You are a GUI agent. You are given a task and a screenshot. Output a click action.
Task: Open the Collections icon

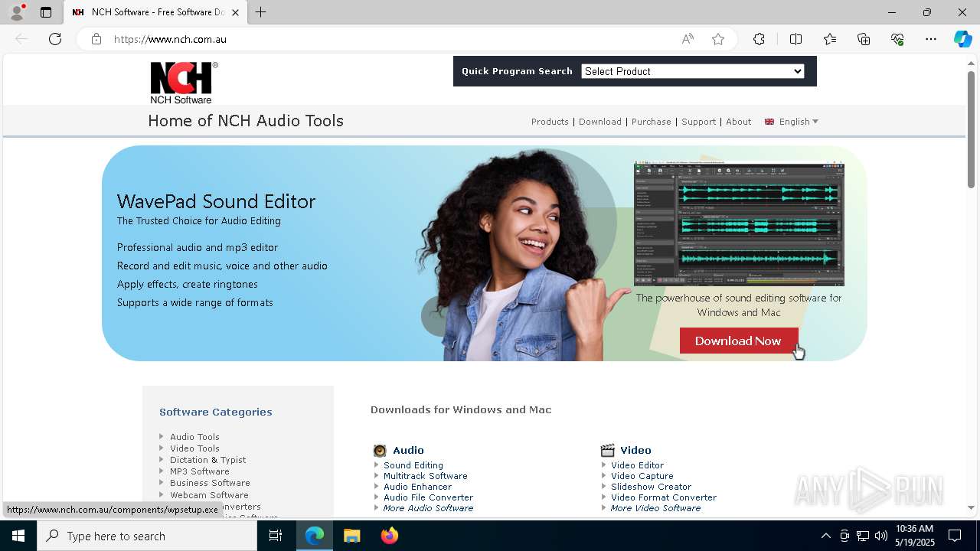coord(864,39)
